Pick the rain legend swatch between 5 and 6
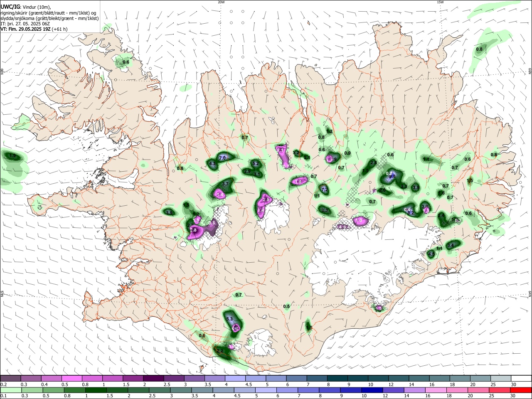Viewport: 532px width, 399px height. tap(266, 390)
